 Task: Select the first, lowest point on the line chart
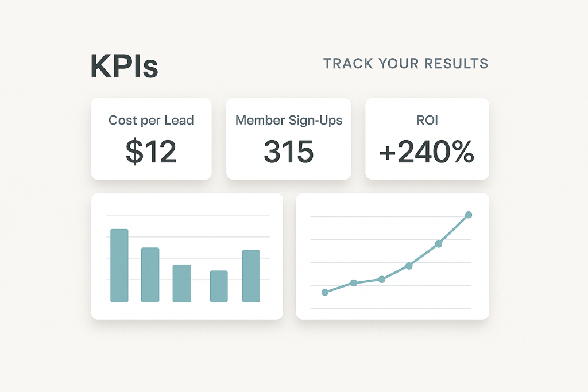coord(325,292)
